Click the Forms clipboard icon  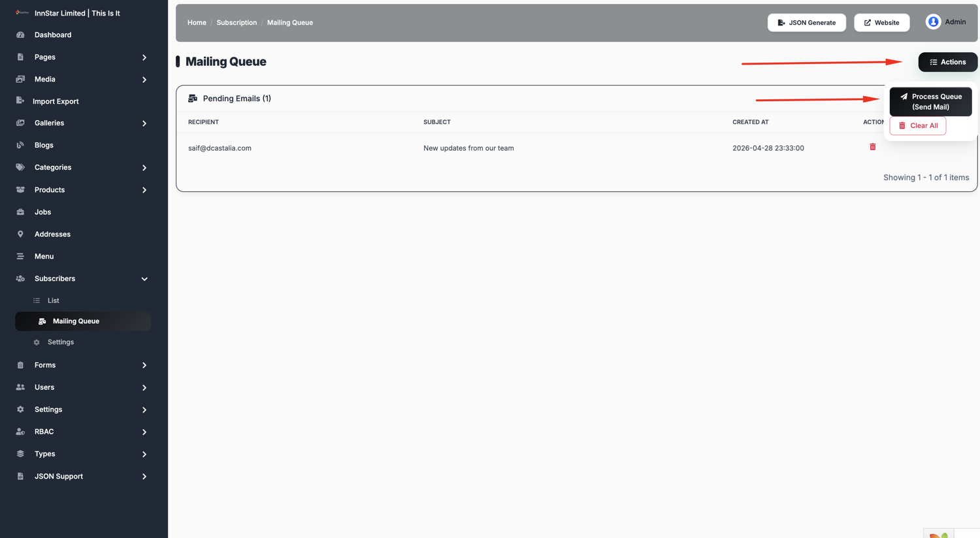20,365
